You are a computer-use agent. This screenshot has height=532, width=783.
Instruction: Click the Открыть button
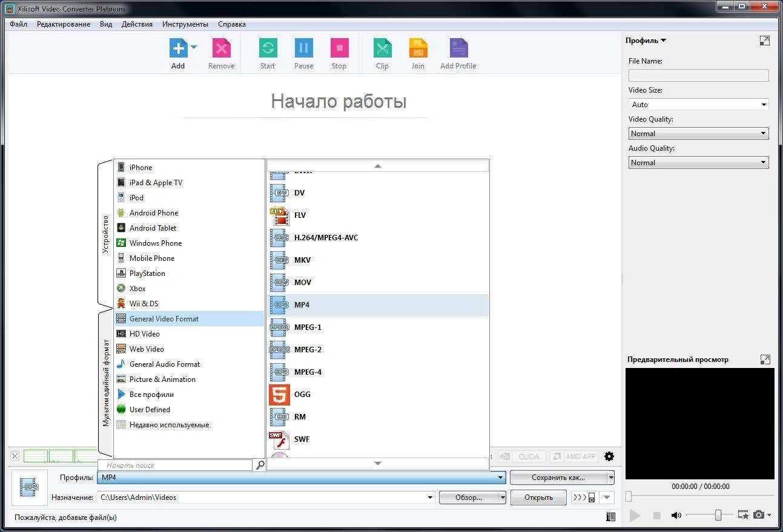pos(538,498)
